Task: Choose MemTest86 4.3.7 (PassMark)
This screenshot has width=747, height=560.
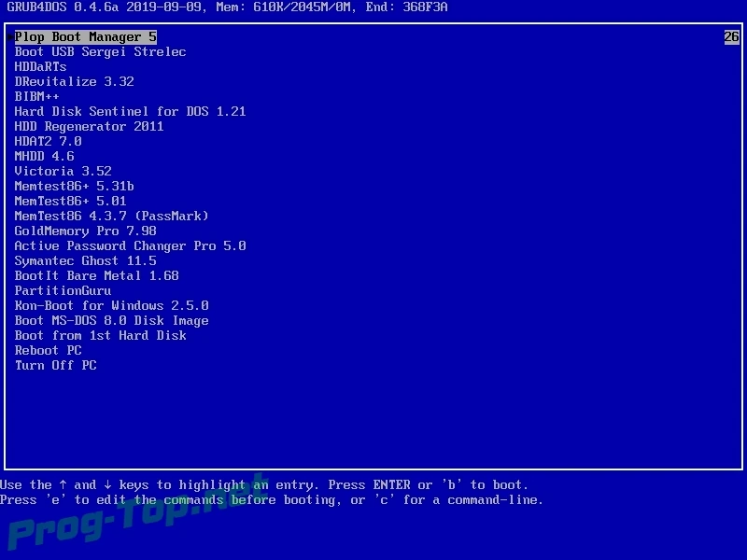Action: pyautogui.click(x=111, y=216)
